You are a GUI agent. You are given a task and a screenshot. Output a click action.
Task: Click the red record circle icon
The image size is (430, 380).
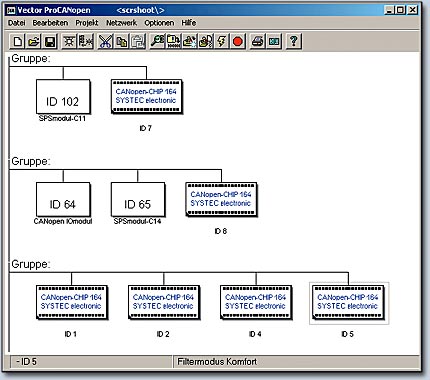[238, 41]
